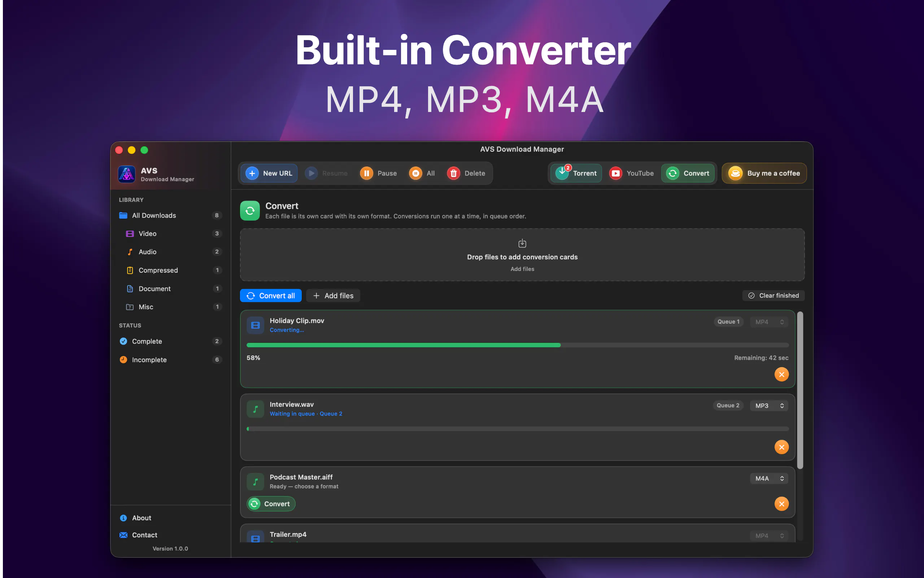Show Complete status downloads
This screenshot has height=578, width=924.
click(170, 341)
